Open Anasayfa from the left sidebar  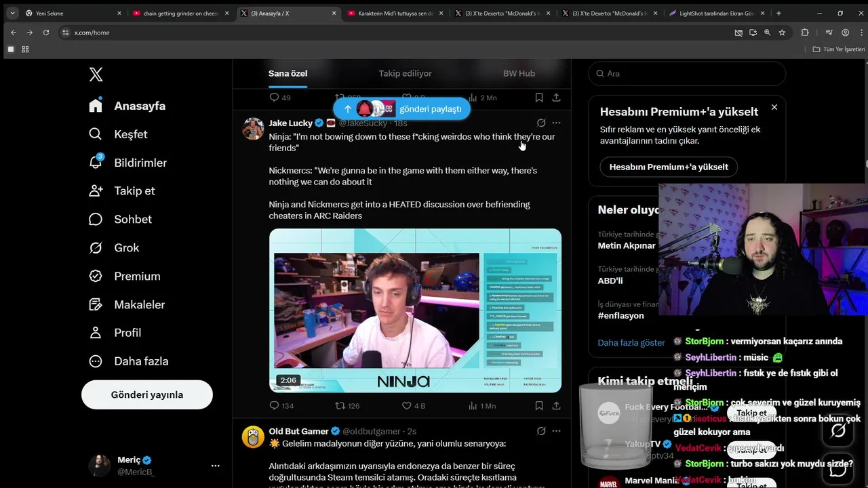pyautogui.click(x=127, y=106)
